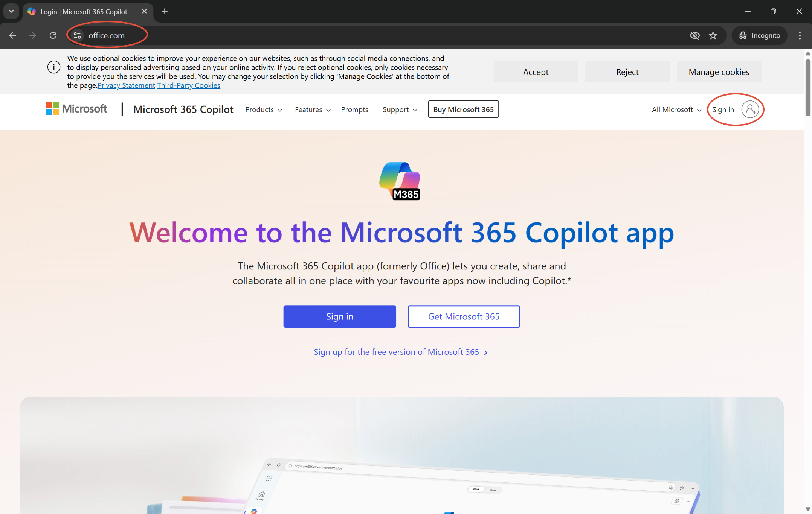
Task: Bookmark this page with star icon
Action: click(713, 35)
